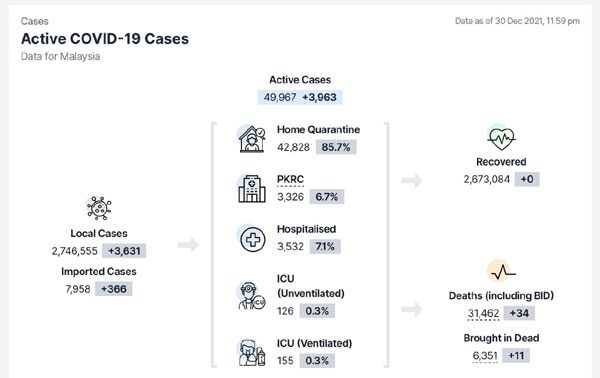Click the PKRC building icon
This screenshot has height=378, width=600.
pos(252,189)
